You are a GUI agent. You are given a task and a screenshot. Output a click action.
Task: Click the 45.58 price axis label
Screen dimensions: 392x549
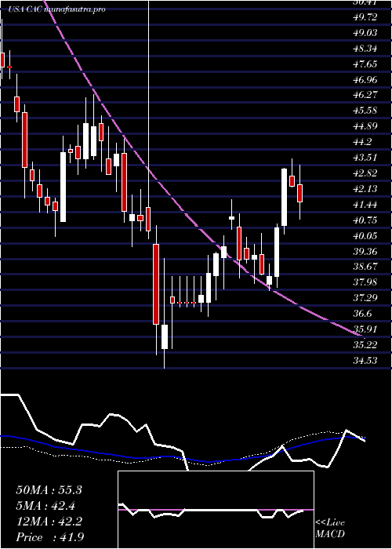coord(365,111)
